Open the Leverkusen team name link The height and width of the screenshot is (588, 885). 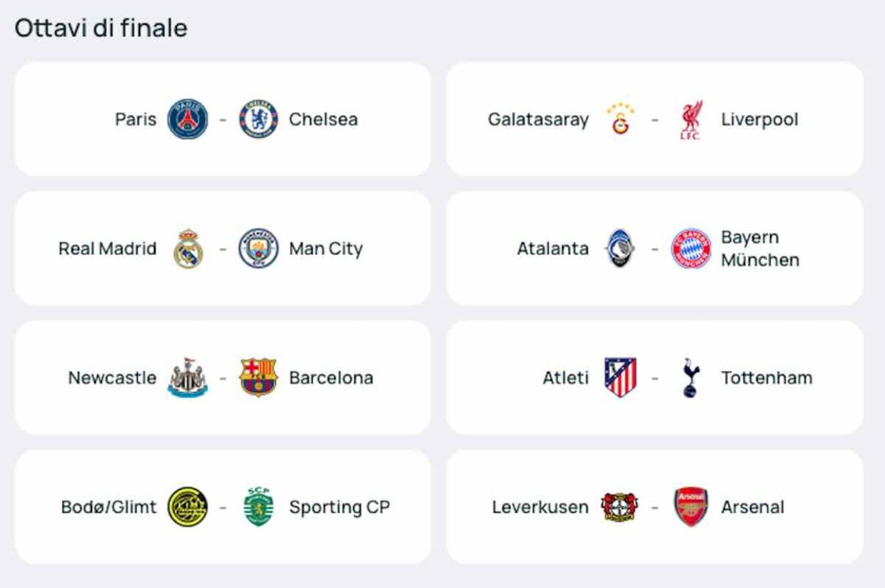coord(540,507)
